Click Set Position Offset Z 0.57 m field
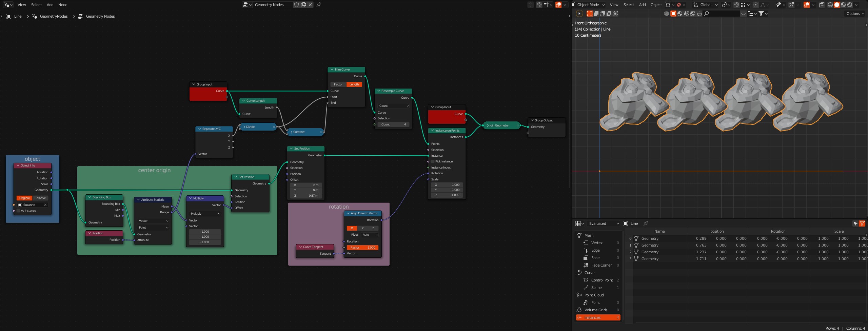Image resolution: width=868 pixels, height=331 pixels. coord(306,196)
